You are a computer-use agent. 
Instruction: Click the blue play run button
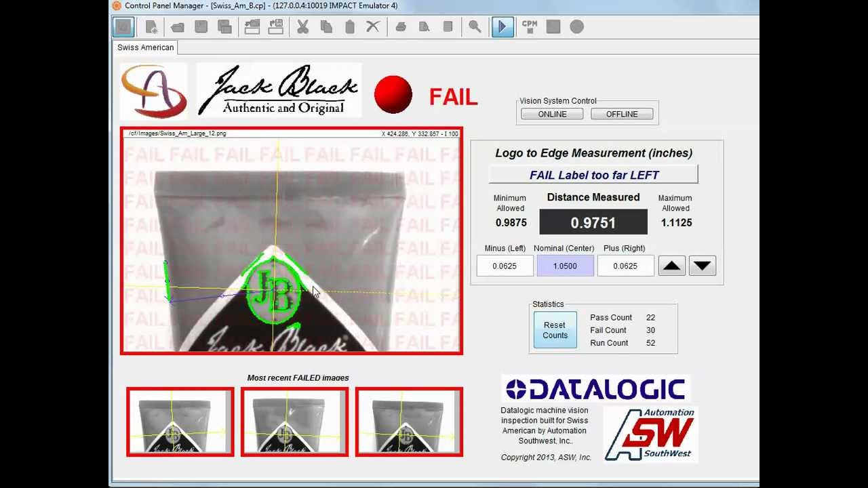click(x=502, y=26)
